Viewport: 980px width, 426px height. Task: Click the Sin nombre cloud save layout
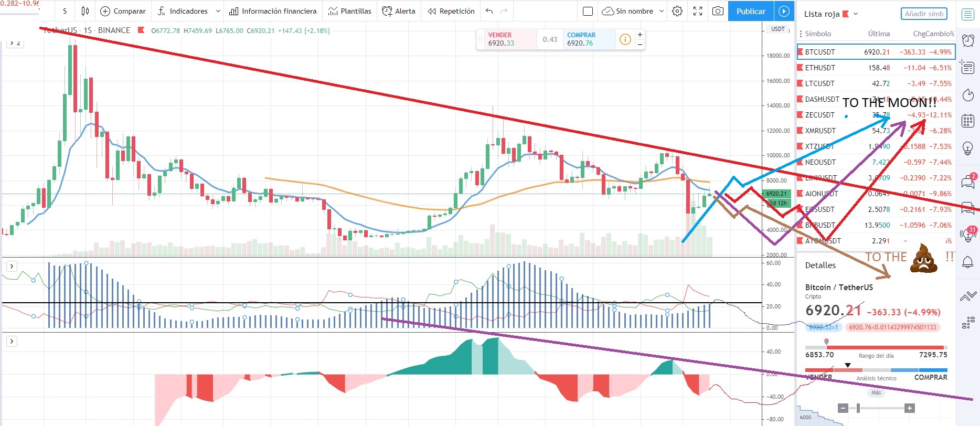(x=627, y=11)
